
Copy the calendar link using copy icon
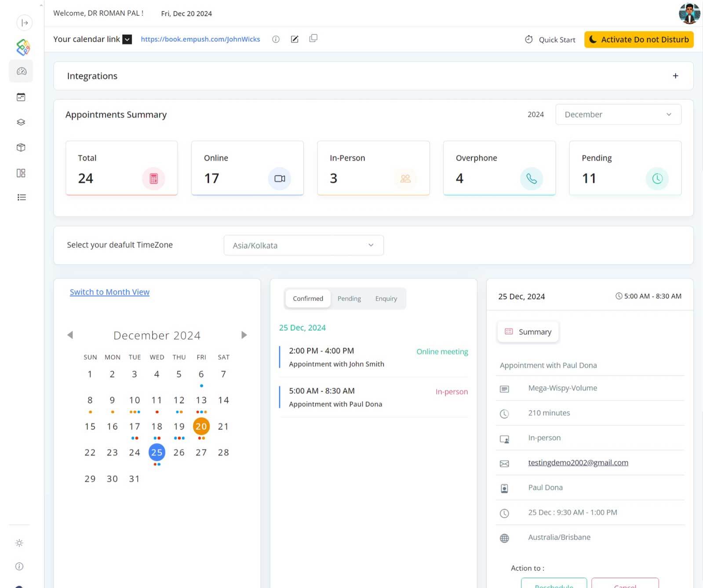click(313, 39)
